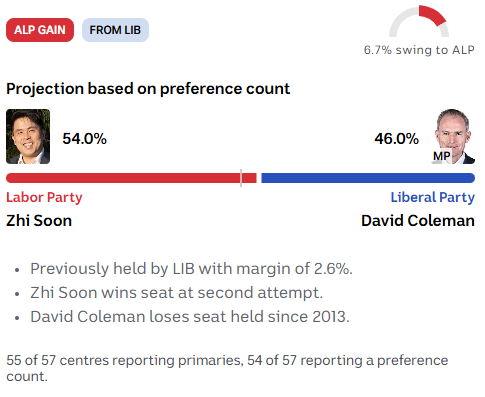
Task: Click the David Coleman candidate name
Action: coord(418,221)
